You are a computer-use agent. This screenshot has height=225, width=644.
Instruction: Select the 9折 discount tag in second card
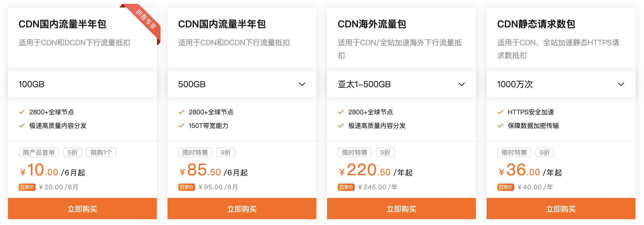(x=225, y=152)
